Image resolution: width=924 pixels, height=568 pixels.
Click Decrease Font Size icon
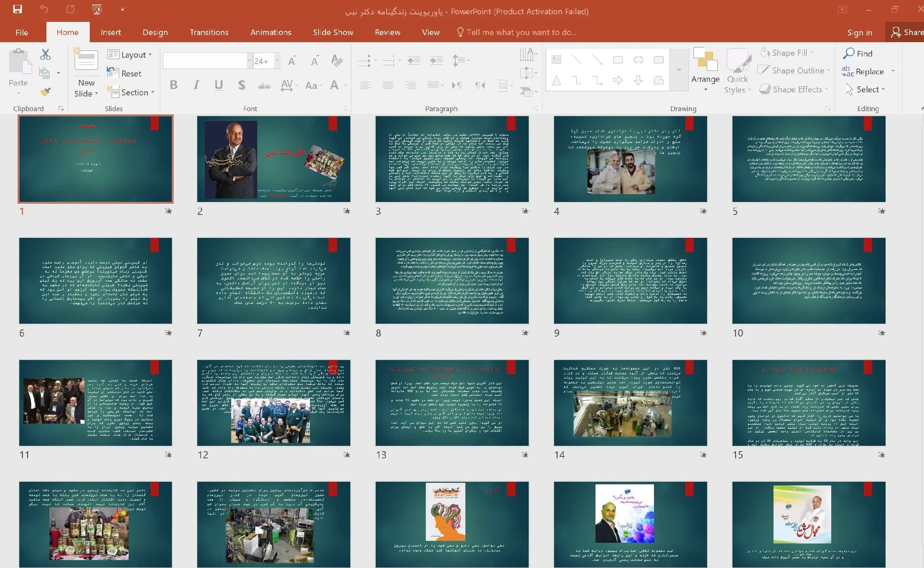coord(315,60)
